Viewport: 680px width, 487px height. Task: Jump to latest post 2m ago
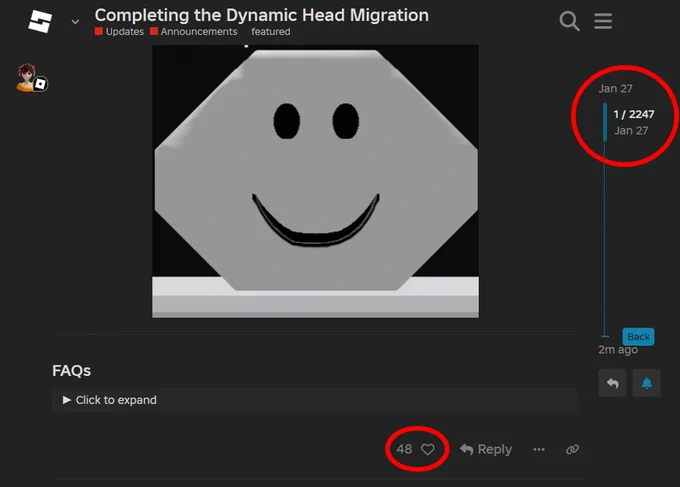tap(618, 350)
